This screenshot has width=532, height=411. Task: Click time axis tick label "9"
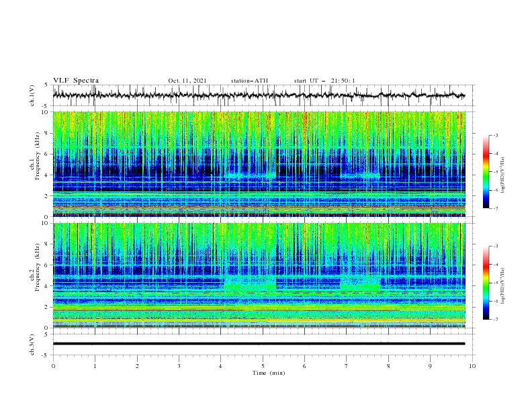click(430, 366)
